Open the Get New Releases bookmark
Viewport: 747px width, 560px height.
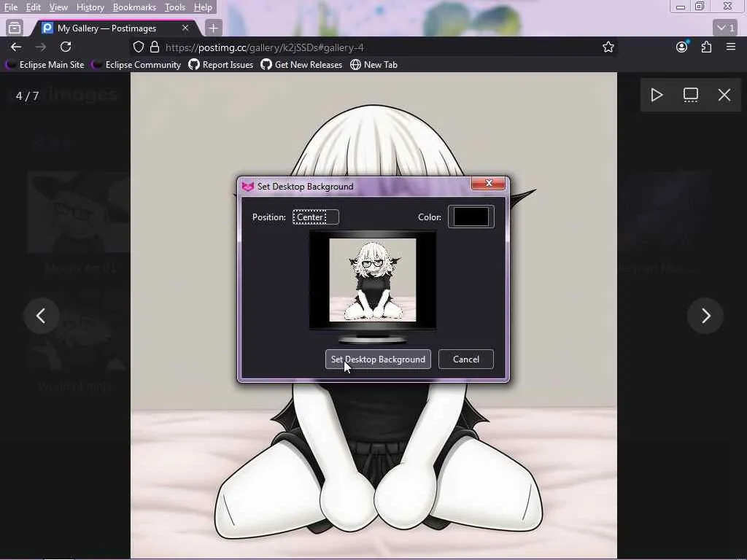click(301, 65)
